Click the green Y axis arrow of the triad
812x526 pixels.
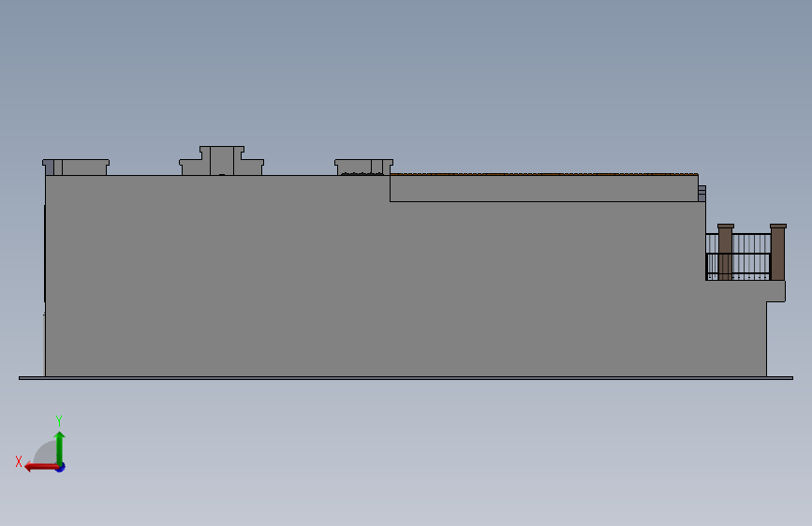[x=60, y=448]
